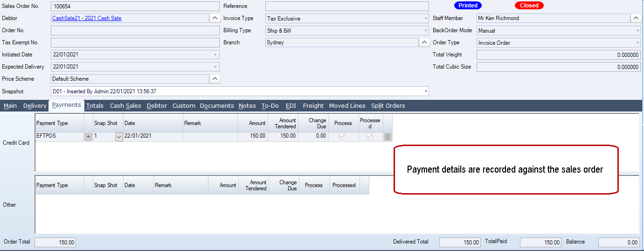Viewport: 644px width, 251px height.
Task: Open the Billing Type dropdown
Action: click(x=426, y=31)
